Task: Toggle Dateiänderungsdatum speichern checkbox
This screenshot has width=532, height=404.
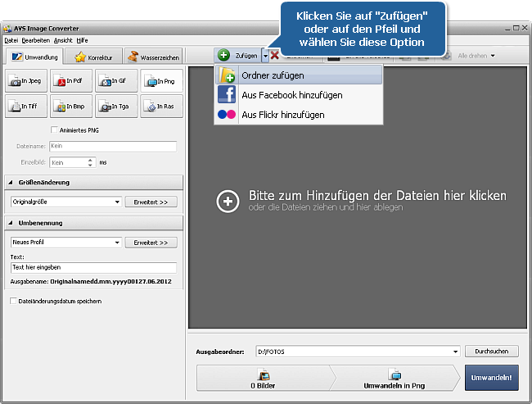Action: coord(13,301)
